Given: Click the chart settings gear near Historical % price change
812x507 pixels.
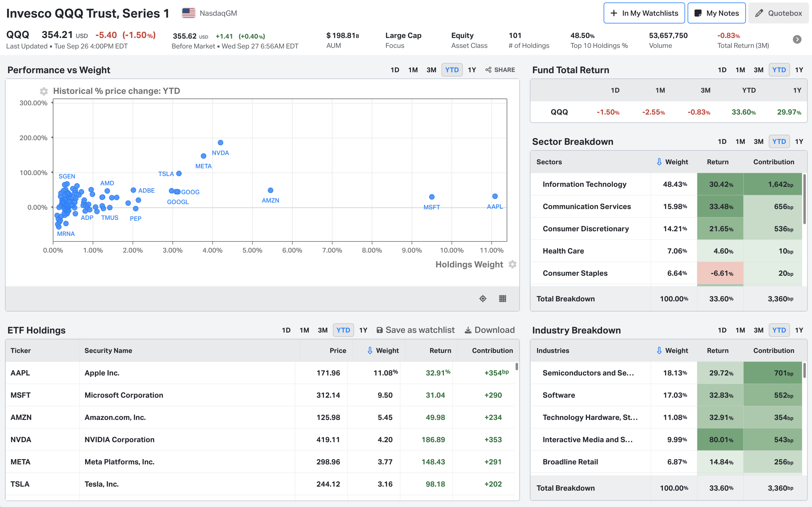Looking at the screenshot, I should 44,91.
